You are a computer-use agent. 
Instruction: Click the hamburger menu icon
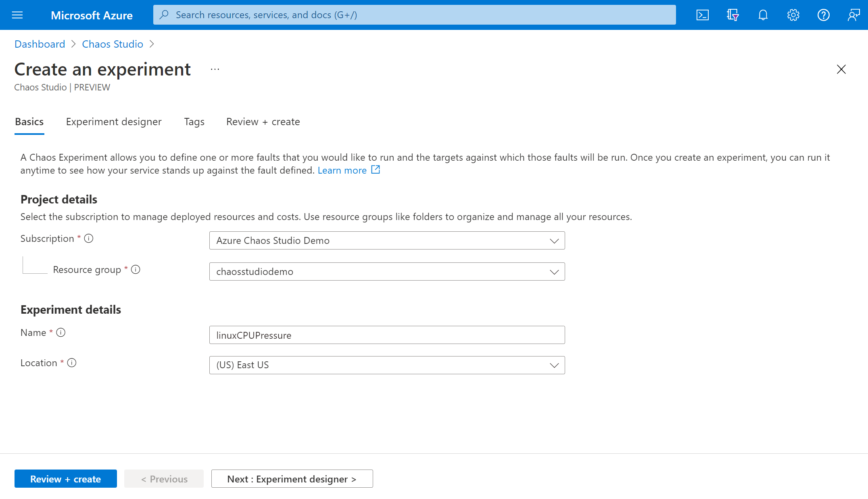click(x=17, y=14)
